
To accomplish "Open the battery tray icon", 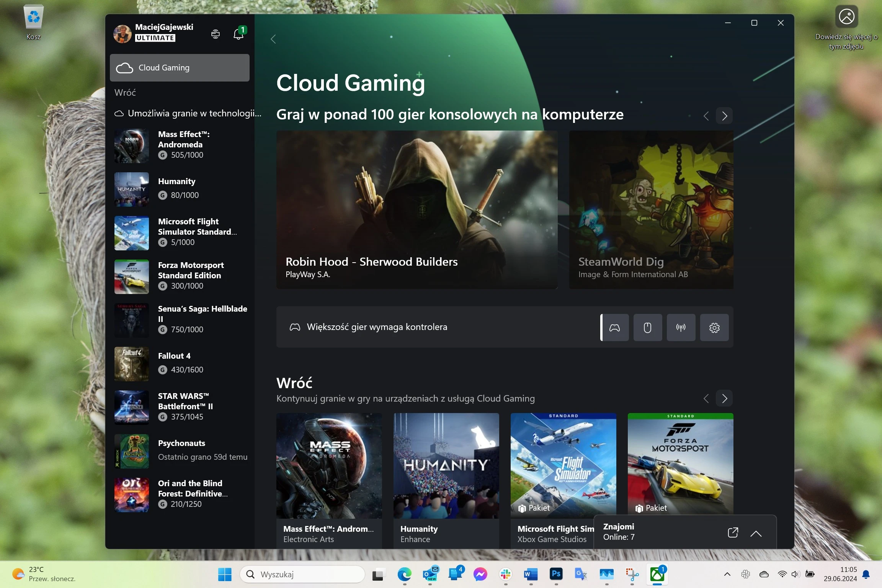I will 810,574.
